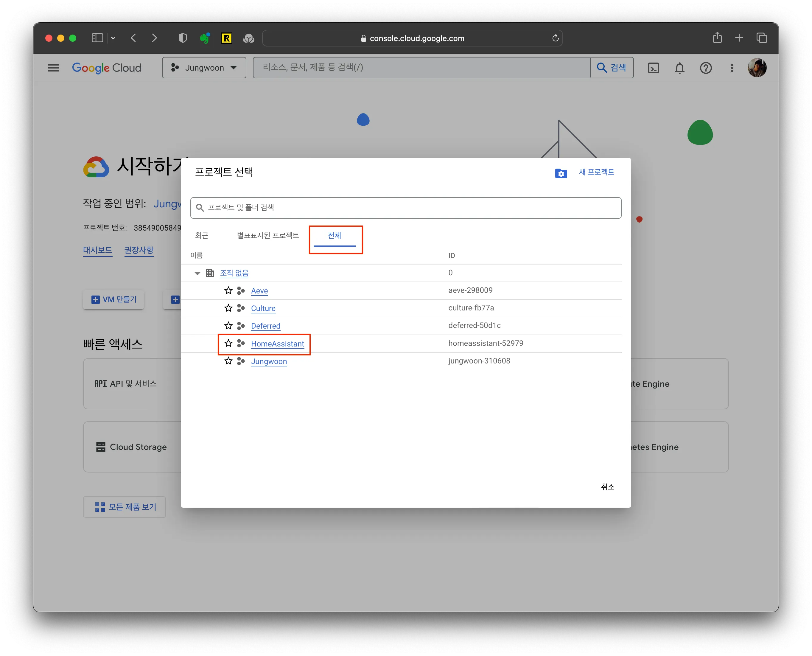The image size is (812, 656).
Task: Open a new Safari tab
Action: [739, 38]
